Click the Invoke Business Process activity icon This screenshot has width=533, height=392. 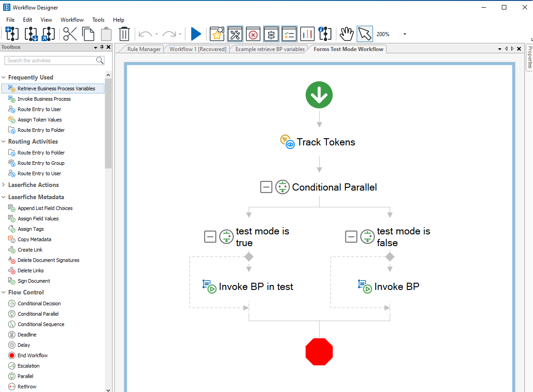click(12, 98)
